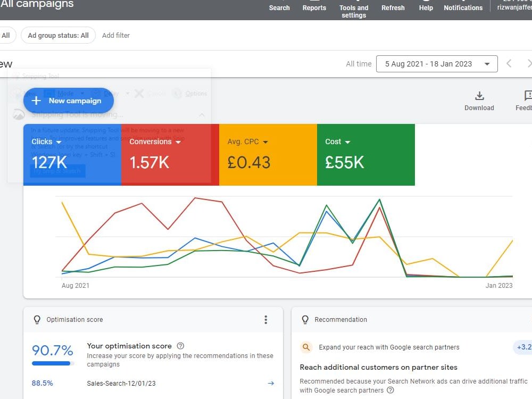Image resolution: width=532 pixels, height=399 pixels.
Task: Open the Conversions metric dropdown
Action: 178,142
